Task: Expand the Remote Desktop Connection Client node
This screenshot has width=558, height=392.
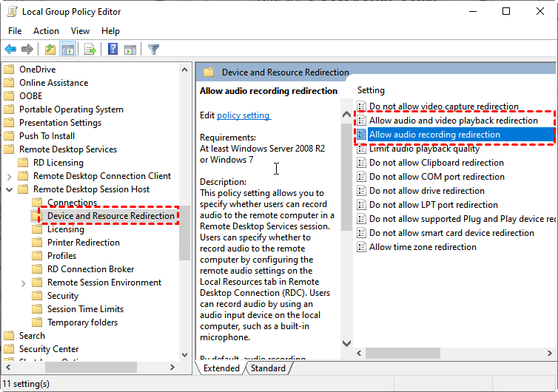Action: click(x=9, y=176)
